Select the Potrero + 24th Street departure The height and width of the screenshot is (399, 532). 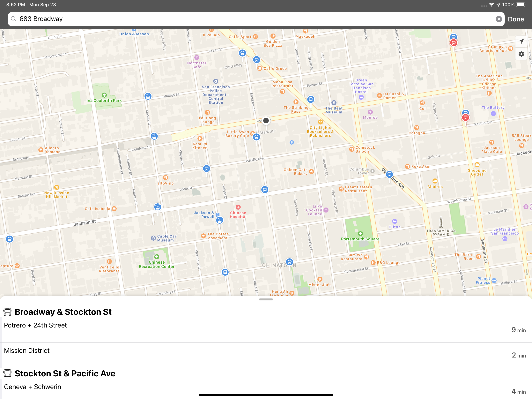pos(266,330)
